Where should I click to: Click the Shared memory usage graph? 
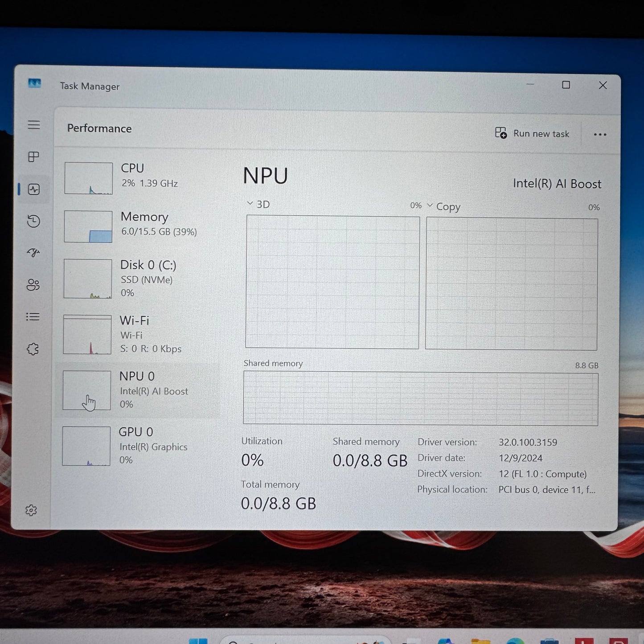point(421,399)
